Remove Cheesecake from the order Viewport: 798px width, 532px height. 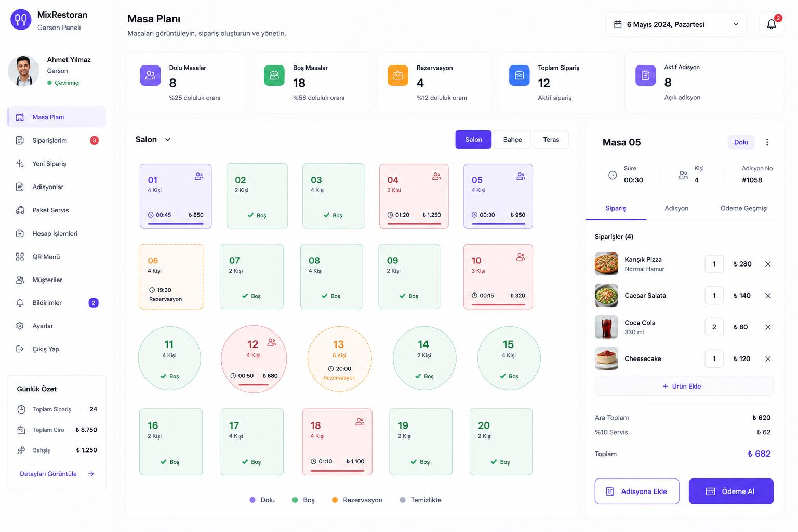pos(768,359)
